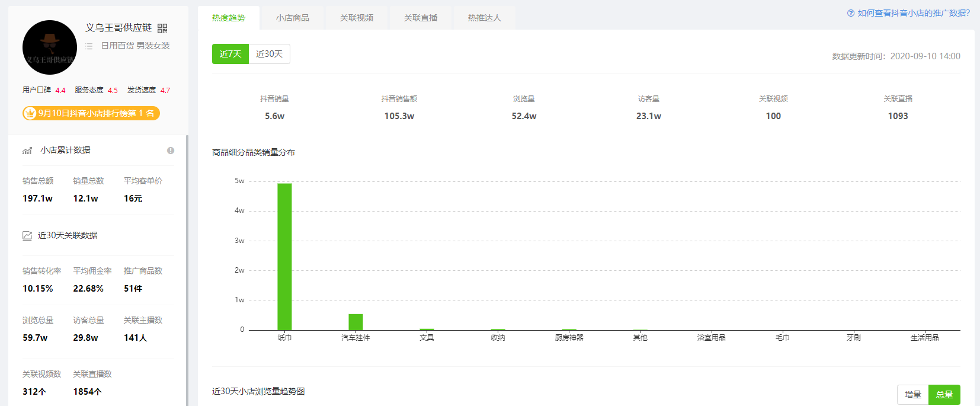
Task: Click the 浴室用品 axis label
Action: [x=711, y=338]
